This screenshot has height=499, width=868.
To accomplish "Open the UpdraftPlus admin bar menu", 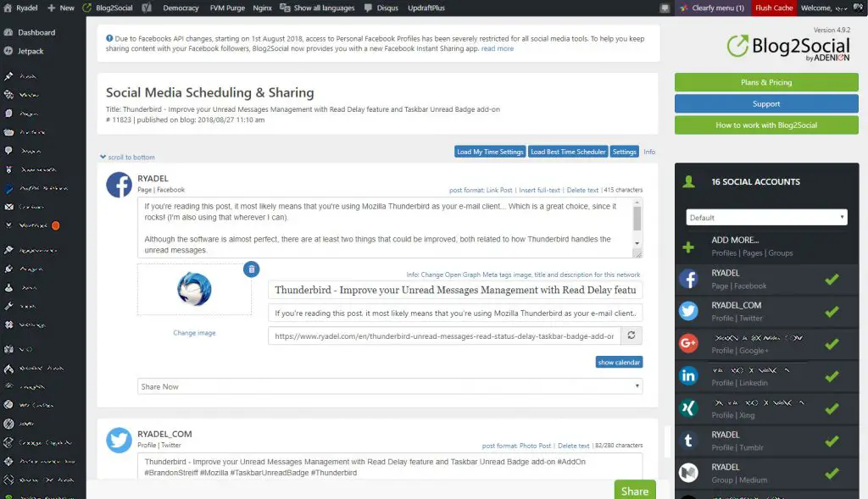I will [426, 8].
